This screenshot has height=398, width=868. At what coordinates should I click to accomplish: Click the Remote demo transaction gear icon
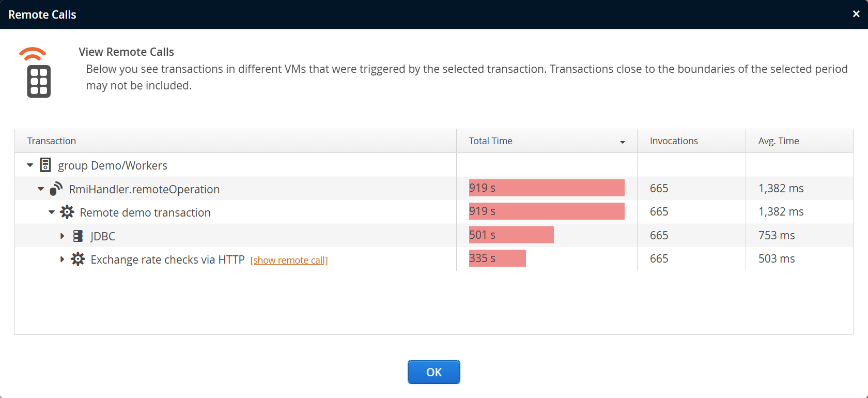tap(67, 212)
